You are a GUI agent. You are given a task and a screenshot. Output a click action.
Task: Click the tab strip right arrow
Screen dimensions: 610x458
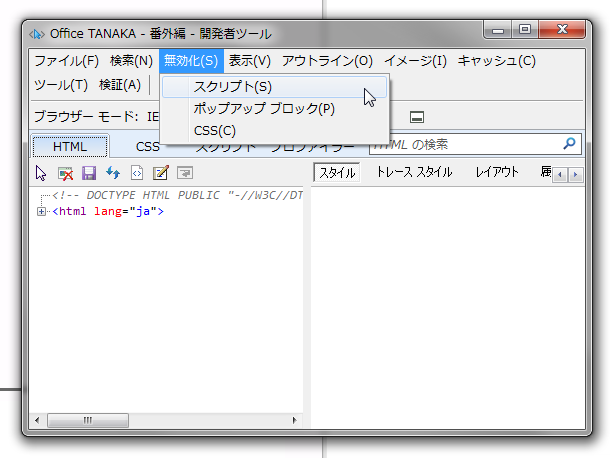click(x=575, y=175)
